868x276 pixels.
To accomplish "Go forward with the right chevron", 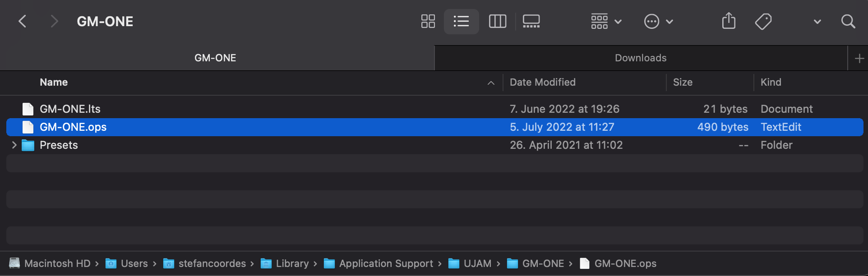I will click(54, 21).
